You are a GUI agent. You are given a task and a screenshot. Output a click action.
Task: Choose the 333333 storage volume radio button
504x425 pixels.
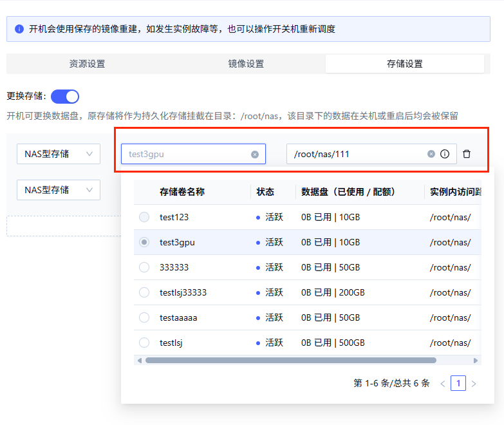coord(144,267)
